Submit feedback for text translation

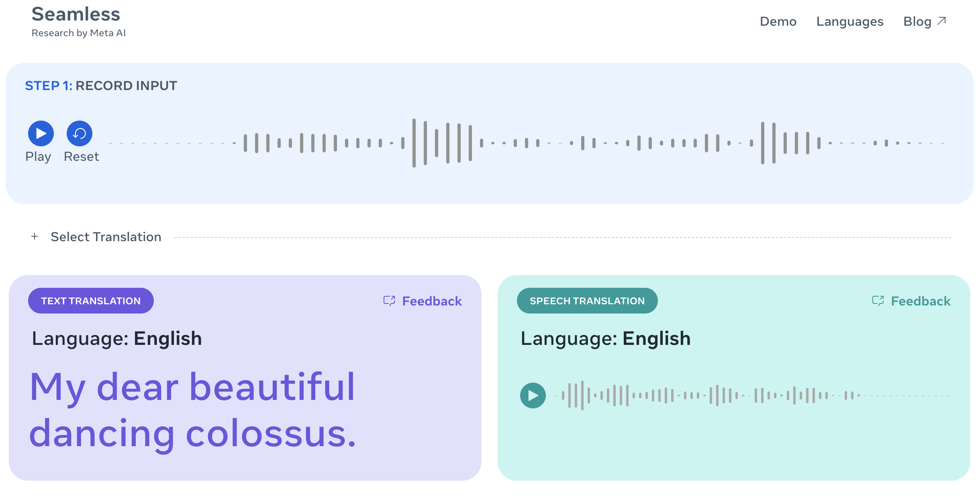coord(421,301)
